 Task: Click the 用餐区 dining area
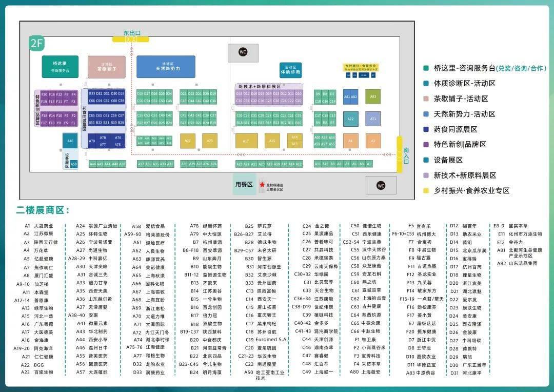(x=244, y=184)
